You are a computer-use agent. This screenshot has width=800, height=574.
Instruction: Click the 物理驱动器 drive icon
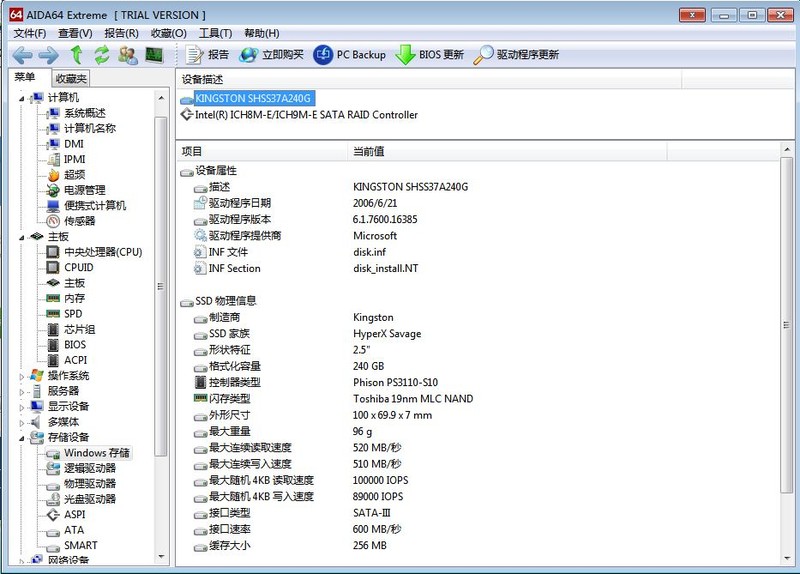[53, 485]
